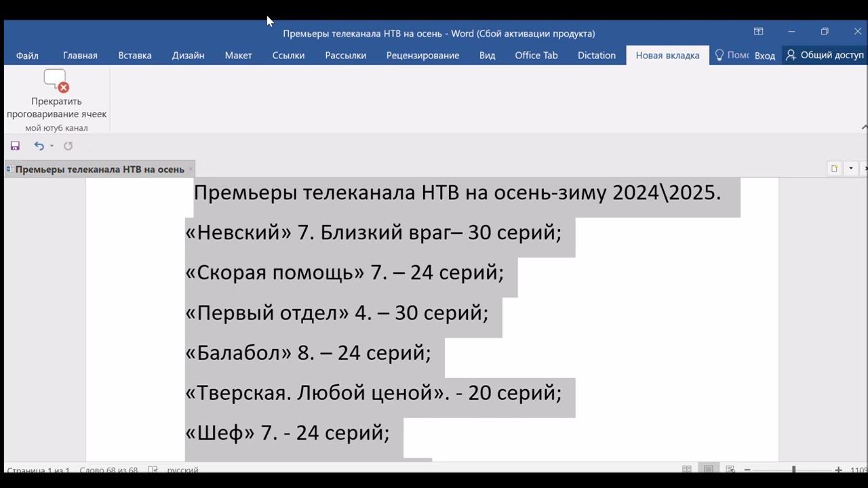This screenshot has width=868, height=488.
Task: Switch to Print Layout view icon
Action: (x=709, y=470)
